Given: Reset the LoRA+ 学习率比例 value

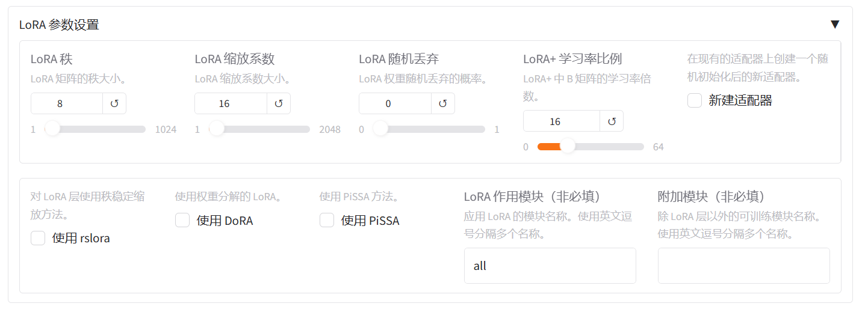Looking at the screenshot, I should coord(612,121).
